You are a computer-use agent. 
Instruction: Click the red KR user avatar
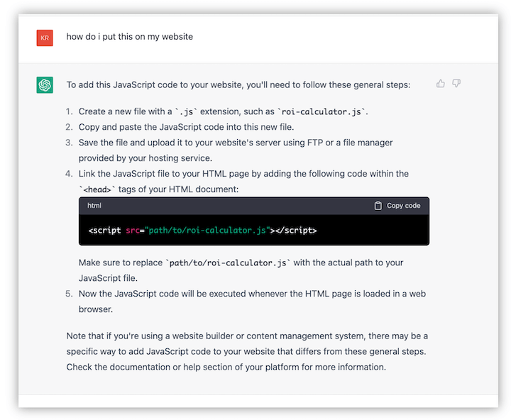[x=45, y=37]
